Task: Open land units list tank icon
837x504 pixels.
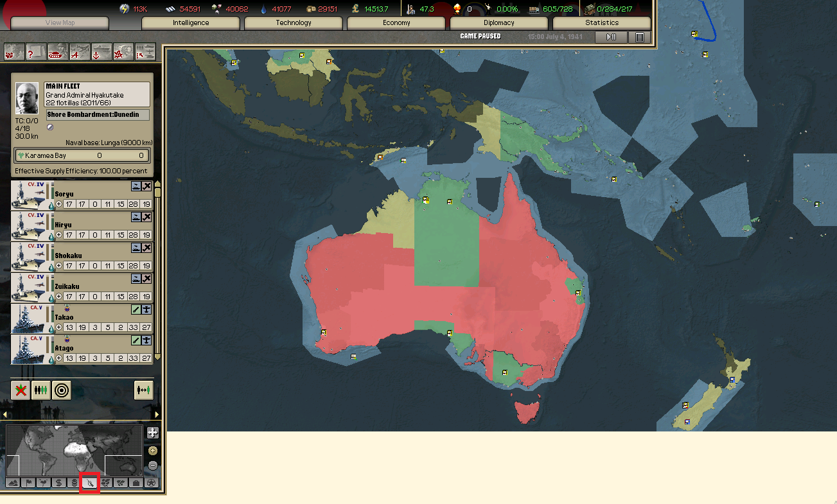Action: tap(58, 51)
